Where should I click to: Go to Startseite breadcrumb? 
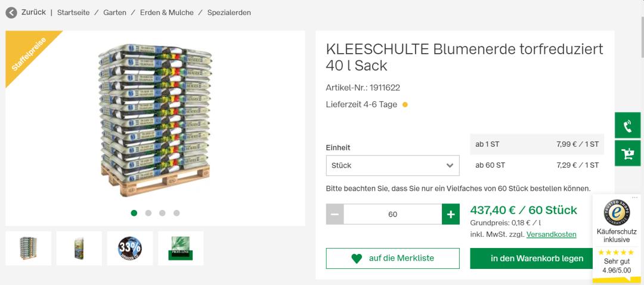[73, 13]
